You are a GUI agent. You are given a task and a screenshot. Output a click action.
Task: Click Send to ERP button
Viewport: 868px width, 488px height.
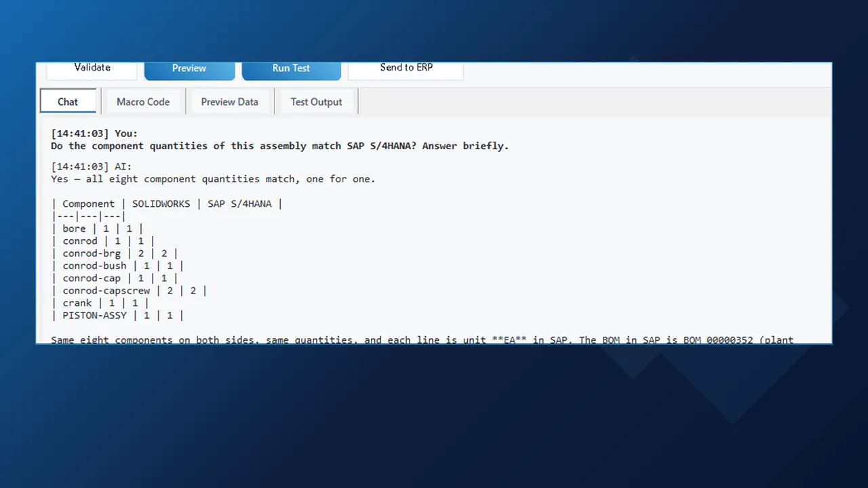406,70
